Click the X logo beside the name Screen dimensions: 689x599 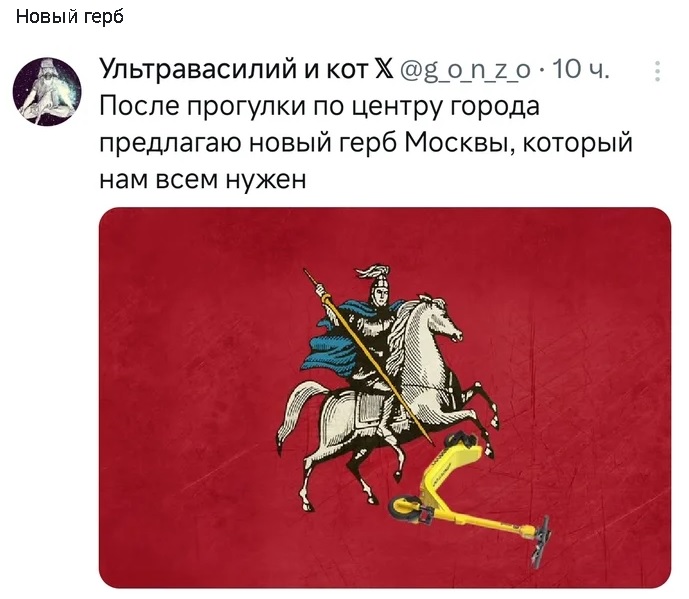point(382,70)
